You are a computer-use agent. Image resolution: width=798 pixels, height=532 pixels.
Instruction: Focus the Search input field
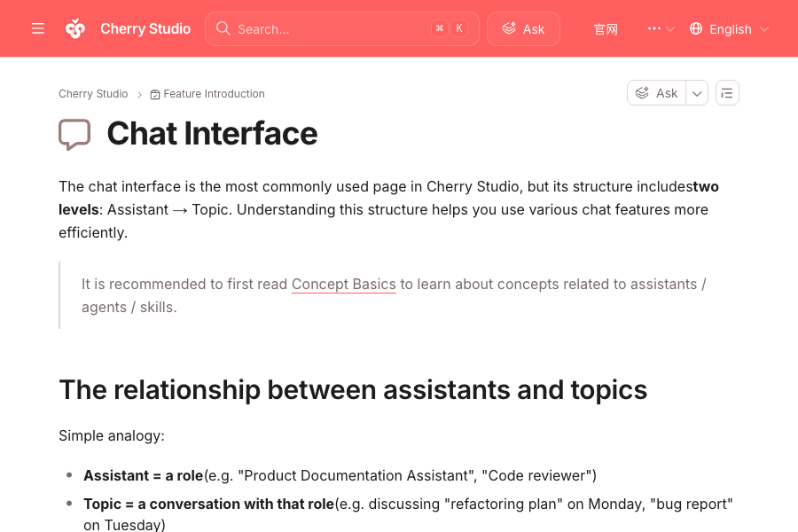[342, 29]
